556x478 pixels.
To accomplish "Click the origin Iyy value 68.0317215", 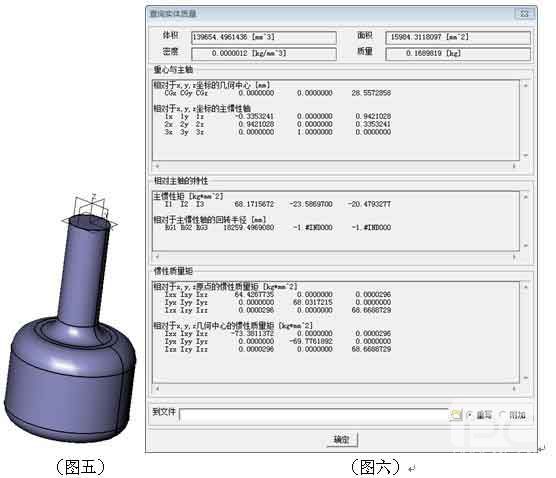I will pos(313,302).
